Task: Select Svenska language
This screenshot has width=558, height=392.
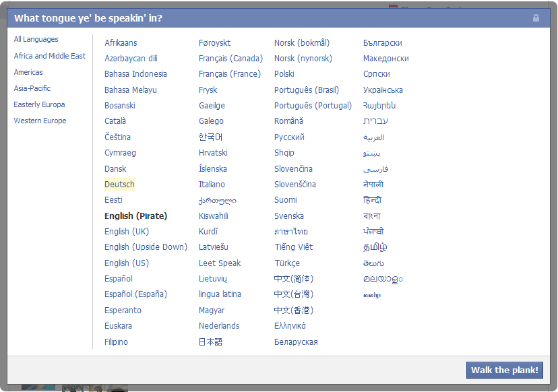Action: click(289, 216)
